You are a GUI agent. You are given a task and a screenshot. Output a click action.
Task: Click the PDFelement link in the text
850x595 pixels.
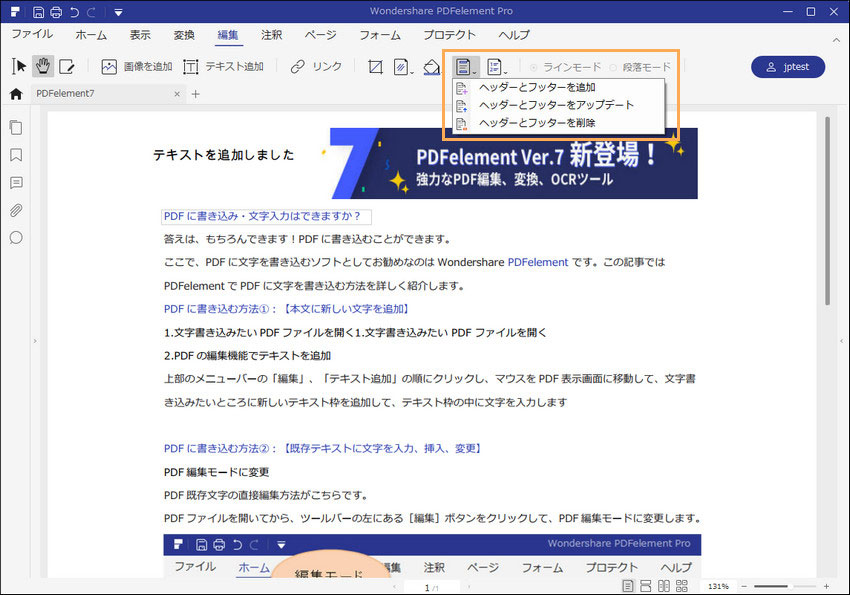point(538,262)
